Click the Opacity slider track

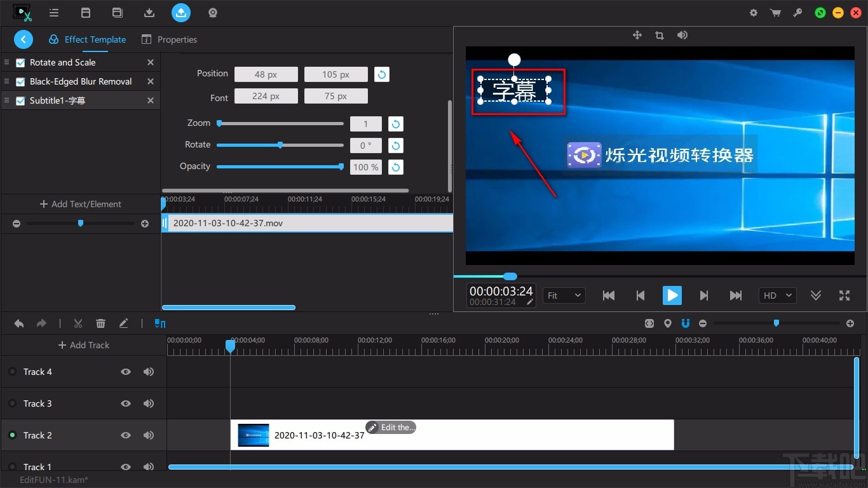pos(280,166)
